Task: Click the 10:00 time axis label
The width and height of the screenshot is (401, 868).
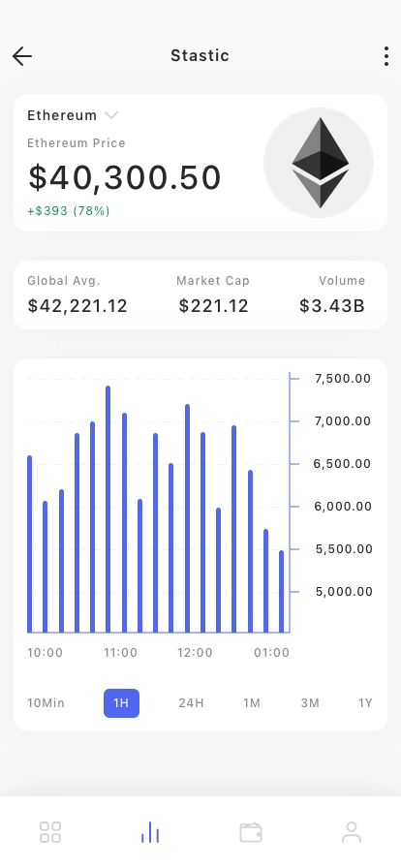Action: (46, 653)
